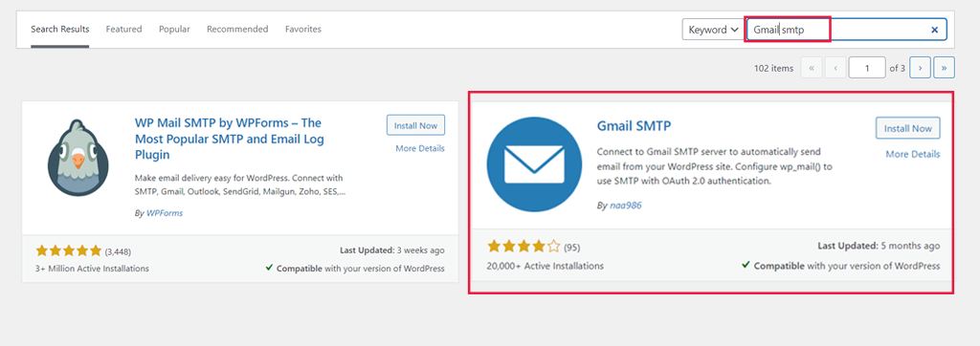
Task: Click Last Updated: 5 months ago text
Action: tap(879, 246)
